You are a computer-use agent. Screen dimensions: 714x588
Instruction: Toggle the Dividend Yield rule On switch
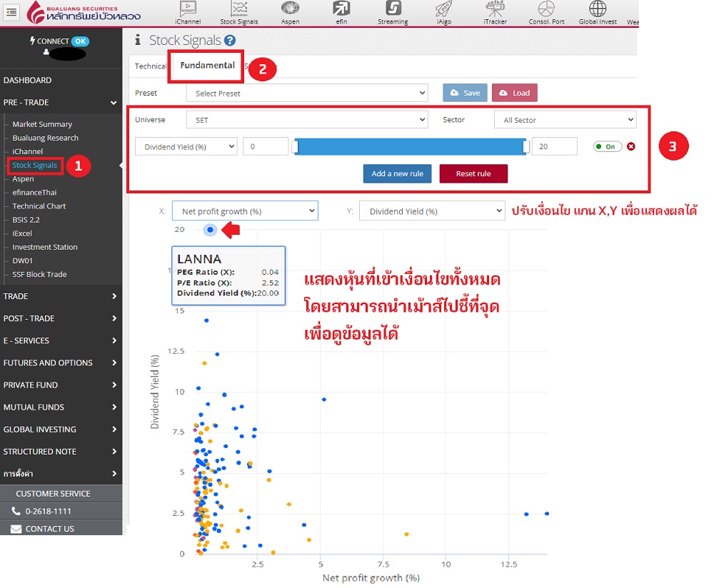click(607, 146)
